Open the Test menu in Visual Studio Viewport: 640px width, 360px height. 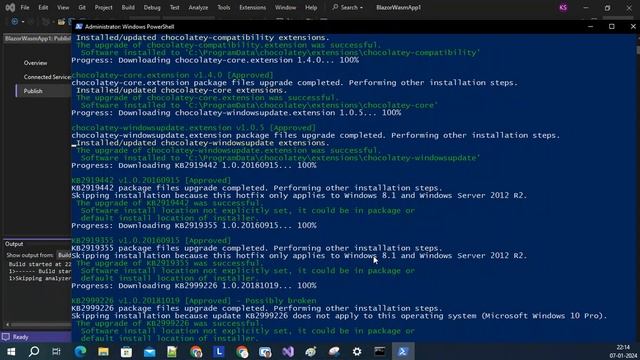pyautogui.click(x=174, y=7)
